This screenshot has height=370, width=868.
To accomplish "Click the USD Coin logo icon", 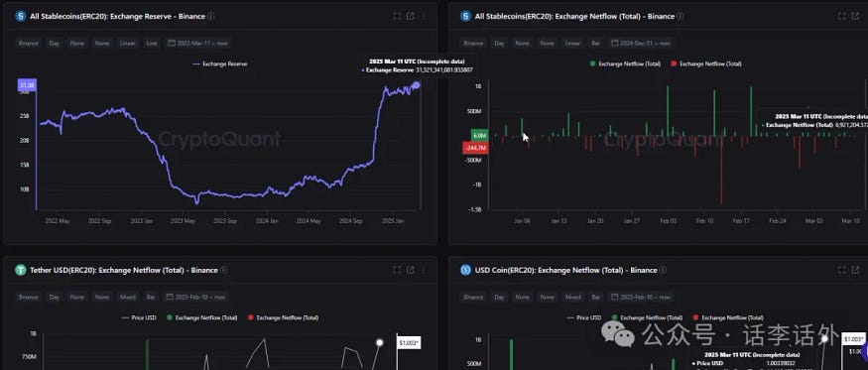I will [465, 270].
